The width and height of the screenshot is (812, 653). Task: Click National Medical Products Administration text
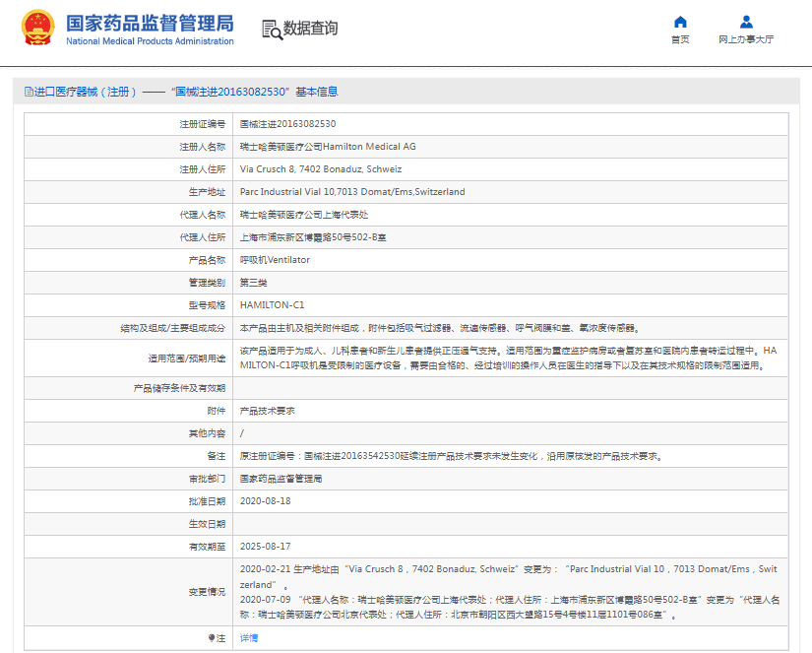[x=150, y=41]
